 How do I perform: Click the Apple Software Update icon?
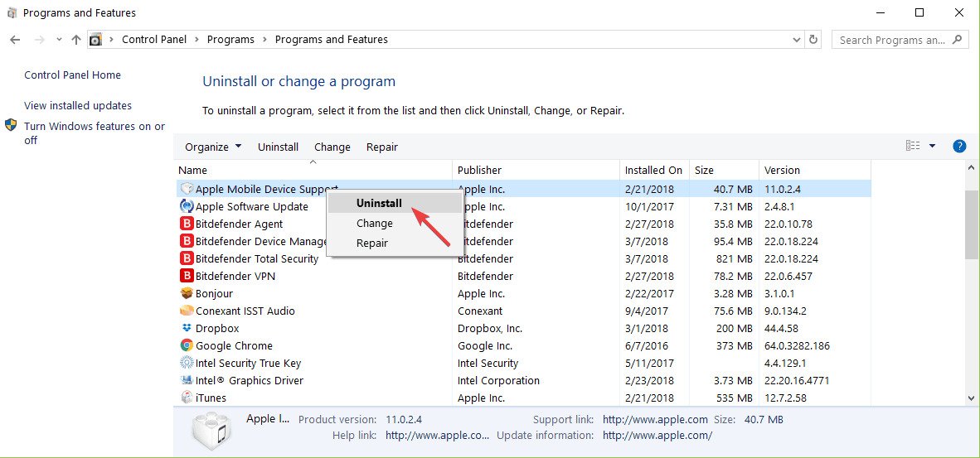187,206
